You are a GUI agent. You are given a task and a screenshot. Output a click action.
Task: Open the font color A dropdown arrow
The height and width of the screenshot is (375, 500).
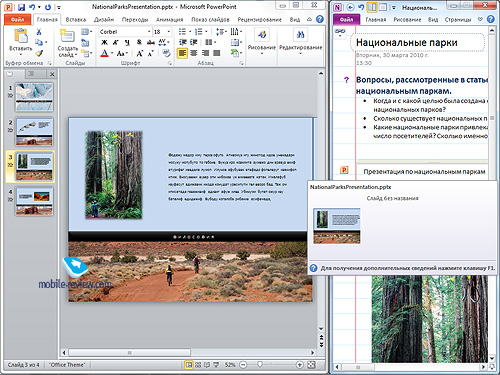pos(112,53)
